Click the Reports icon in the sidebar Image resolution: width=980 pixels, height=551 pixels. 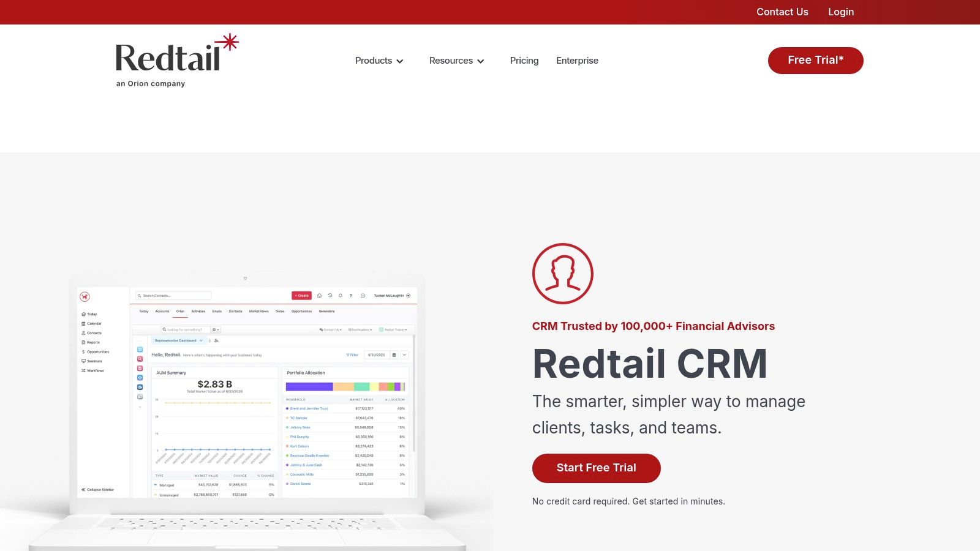84,342
